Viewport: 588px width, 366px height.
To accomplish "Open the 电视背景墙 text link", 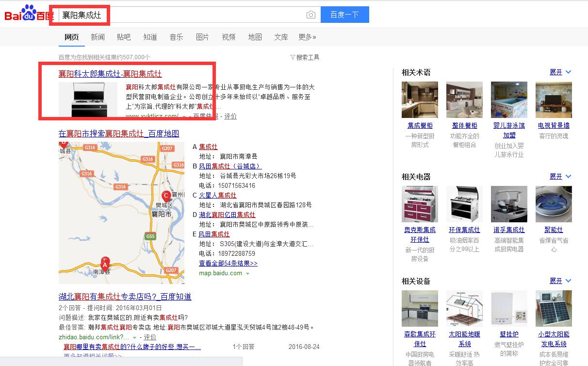I will click(x=554, y=125).
